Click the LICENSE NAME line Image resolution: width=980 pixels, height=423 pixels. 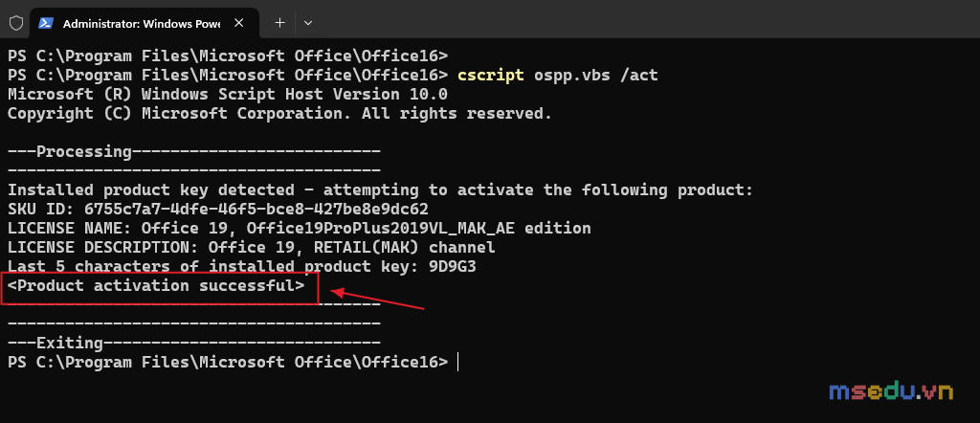click(x=300, y=228)
